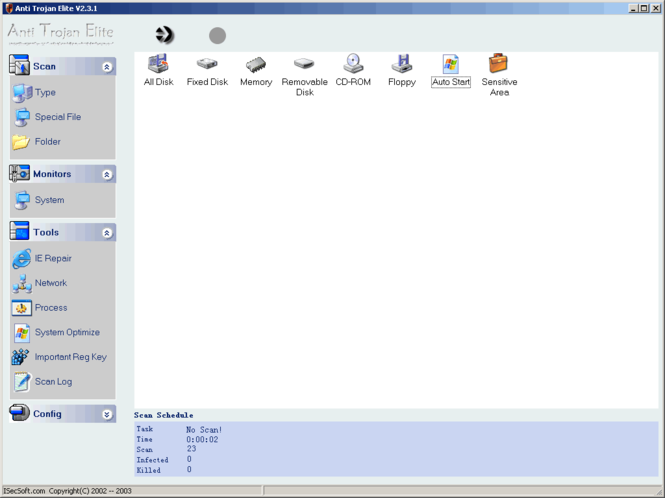Click the System Optimize link text
Screen dimensions: 665x498
67,332
